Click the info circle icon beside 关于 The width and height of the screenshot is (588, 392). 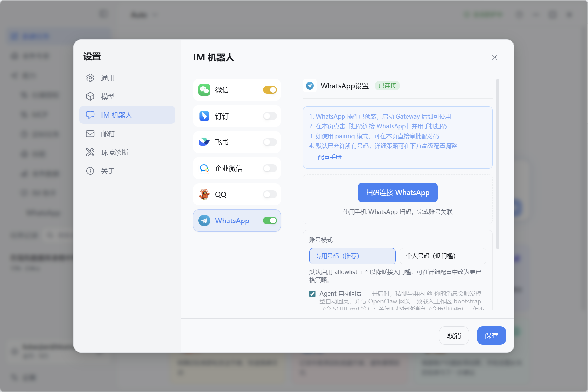[x=90, y=171]
